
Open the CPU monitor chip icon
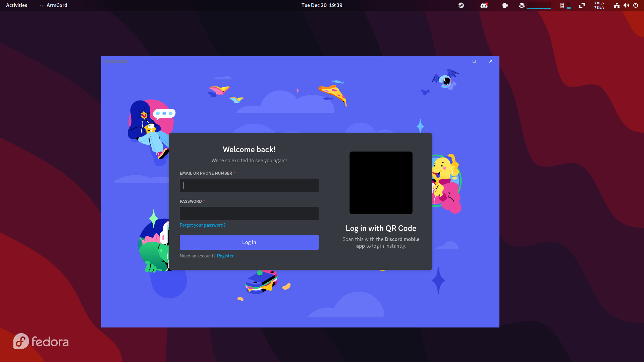(522, 5)
